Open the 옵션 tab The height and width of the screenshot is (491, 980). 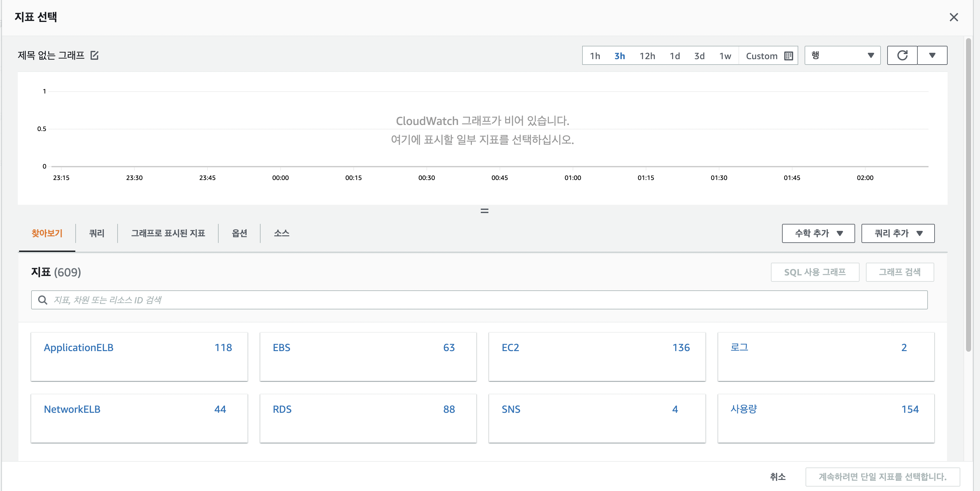[239, 233]
